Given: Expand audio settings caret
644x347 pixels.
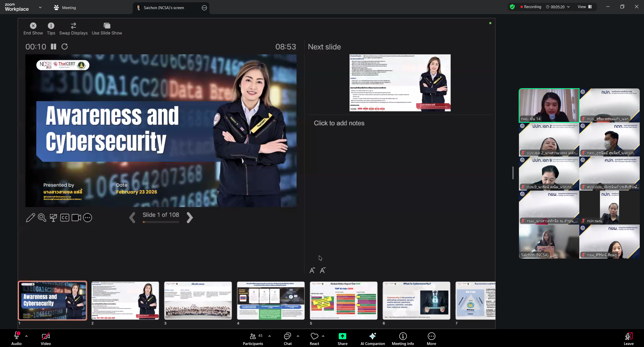Looking at the screenshot, I should click(x=26, y=336).
